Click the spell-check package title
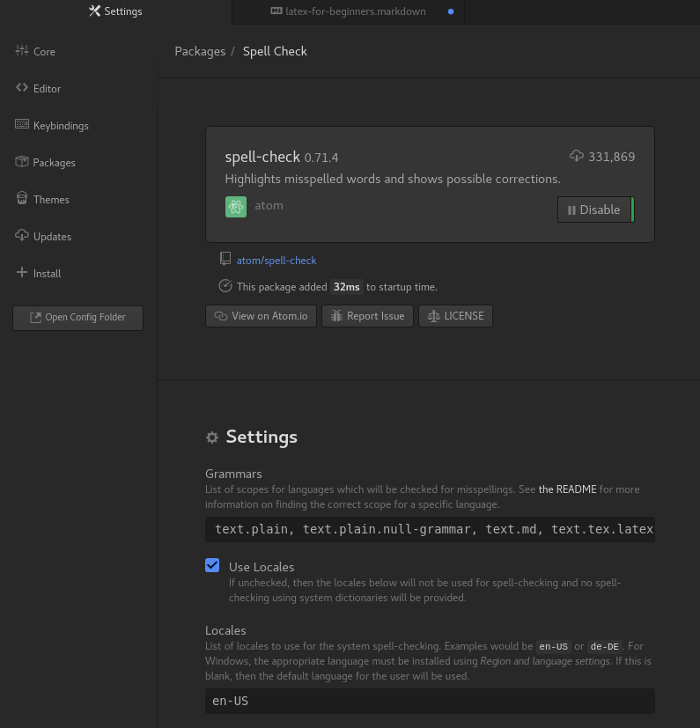Image resolution: width=700 pixels, height=728 pixels. 262,157
